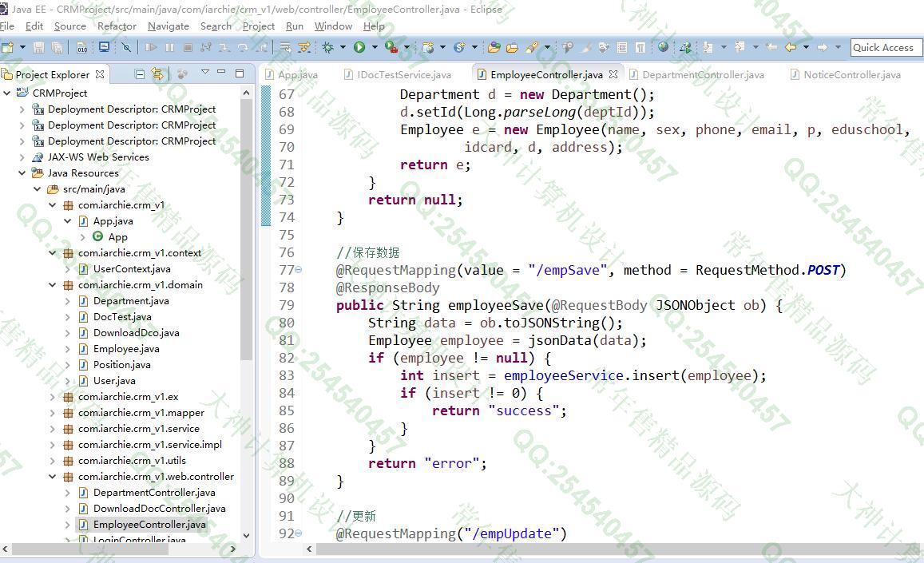Select the App class node
Screen dimensions: 924x563
pyautogui.click(x=118, y=237)
